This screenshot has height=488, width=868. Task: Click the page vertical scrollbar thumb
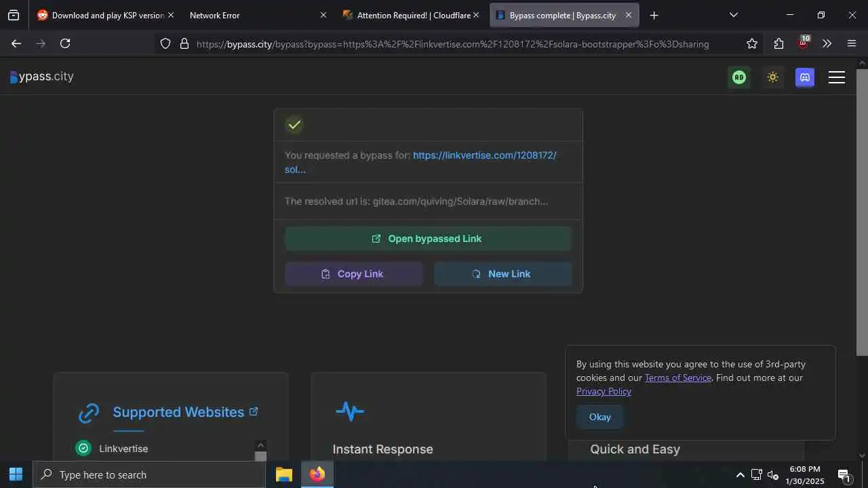862,212
